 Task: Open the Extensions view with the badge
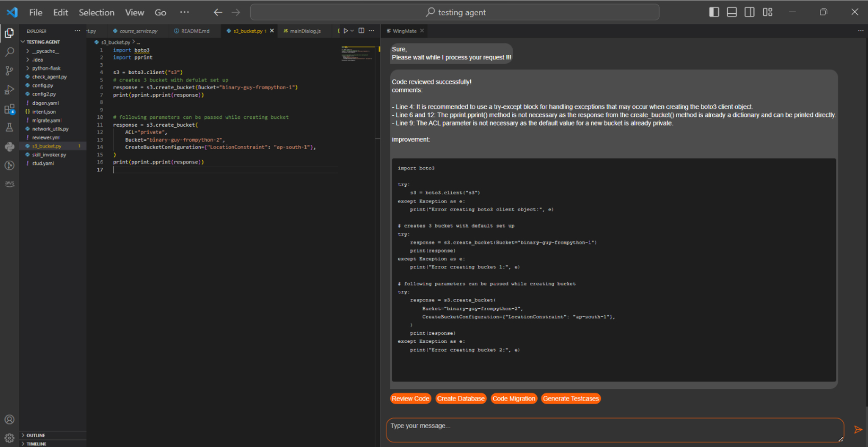click(9, 109)
